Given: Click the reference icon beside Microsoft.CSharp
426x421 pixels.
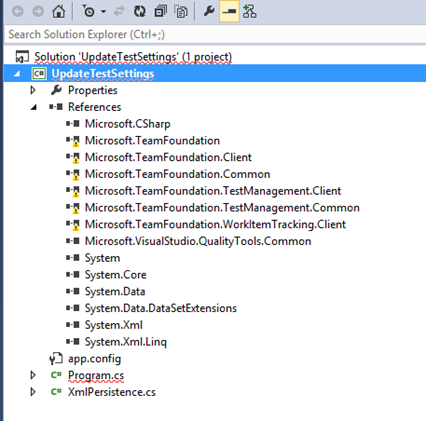Looking at the screenshot, I should pyautogui.click(x=73, y=124).
